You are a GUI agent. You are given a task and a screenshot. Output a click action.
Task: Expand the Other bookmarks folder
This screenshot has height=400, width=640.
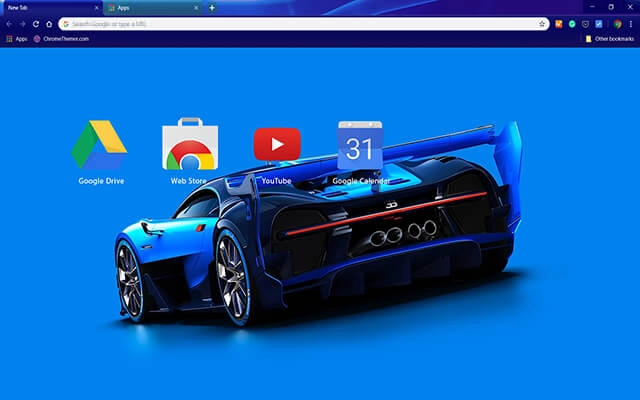tap(610, 39)
